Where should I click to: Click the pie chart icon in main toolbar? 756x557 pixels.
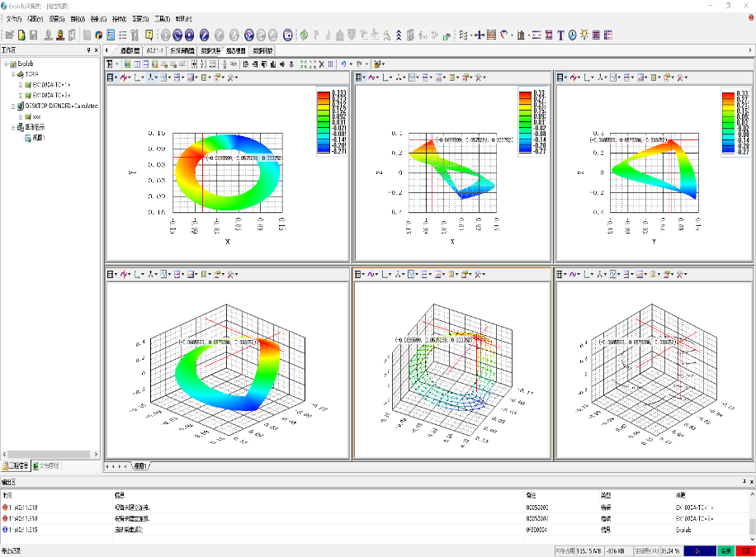[99, 35]
